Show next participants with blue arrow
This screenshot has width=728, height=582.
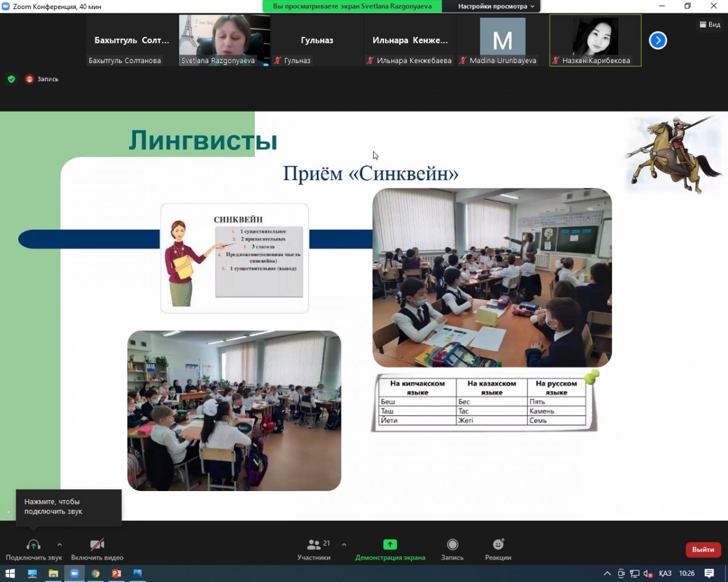click(658, 41)
